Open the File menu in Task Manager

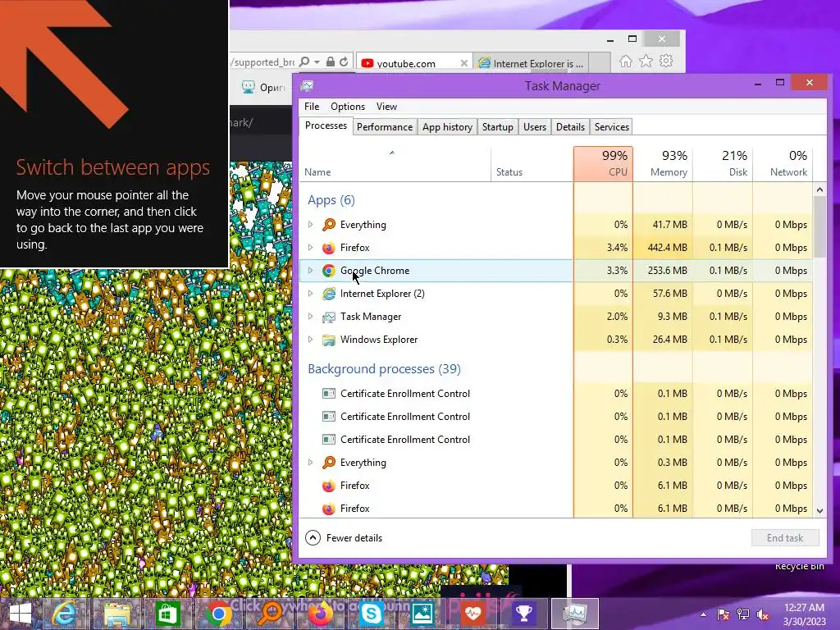click(x=312, y=107)
